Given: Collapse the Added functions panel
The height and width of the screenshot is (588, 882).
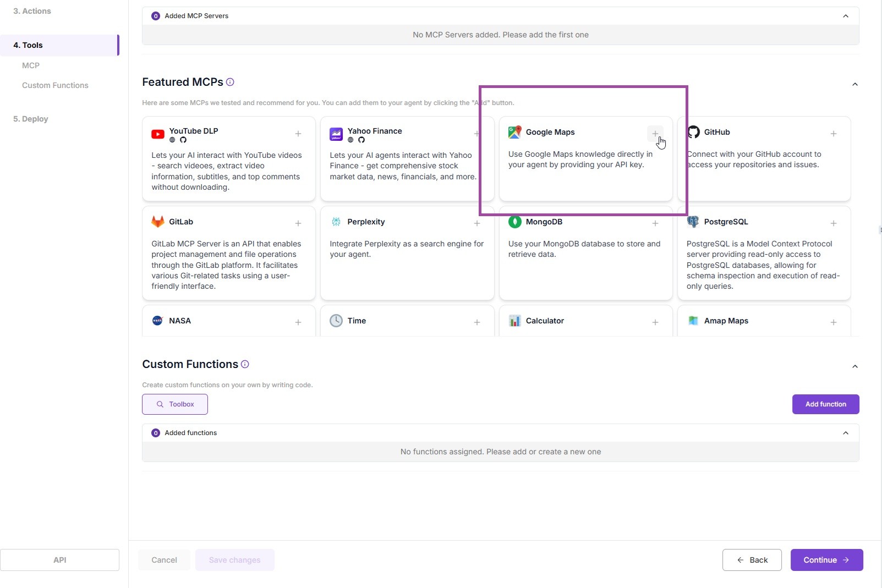Looking at the screenshot, I should click(x=846, y=433).
